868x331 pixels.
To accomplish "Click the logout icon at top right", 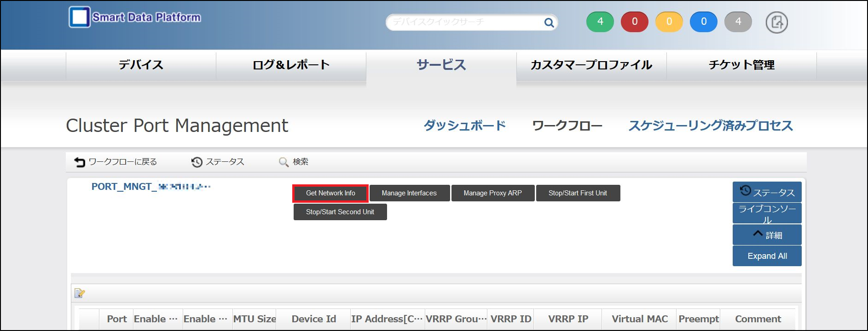I will click(776, 23).
